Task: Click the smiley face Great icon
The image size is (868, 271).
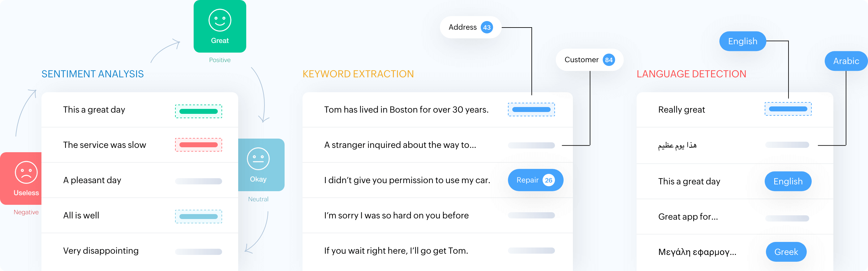Action: click(220, 20)
